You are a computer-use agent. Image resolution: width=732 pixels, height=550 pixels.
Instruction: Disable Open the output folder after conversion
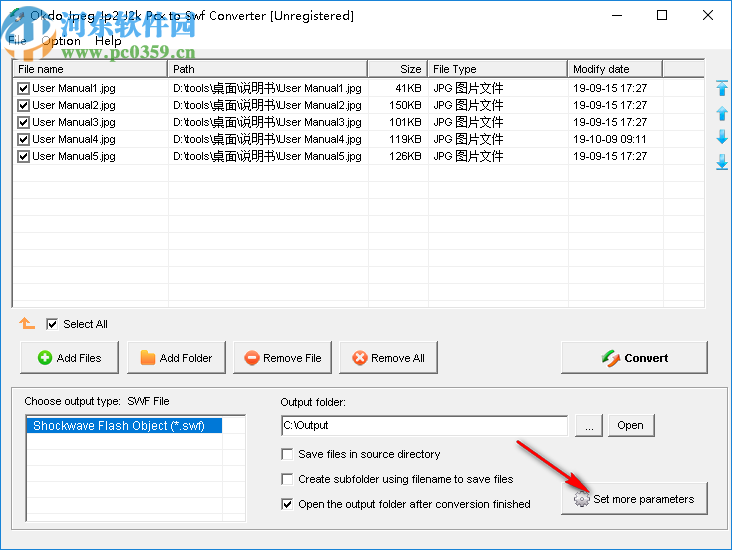click(x=287, y=504)
